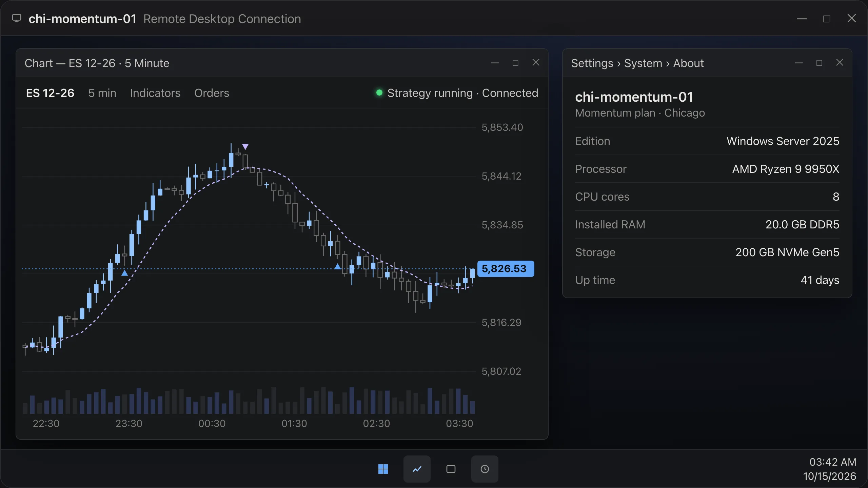
Task: Close the Settings About window
Action: click(x=840, y=62)
